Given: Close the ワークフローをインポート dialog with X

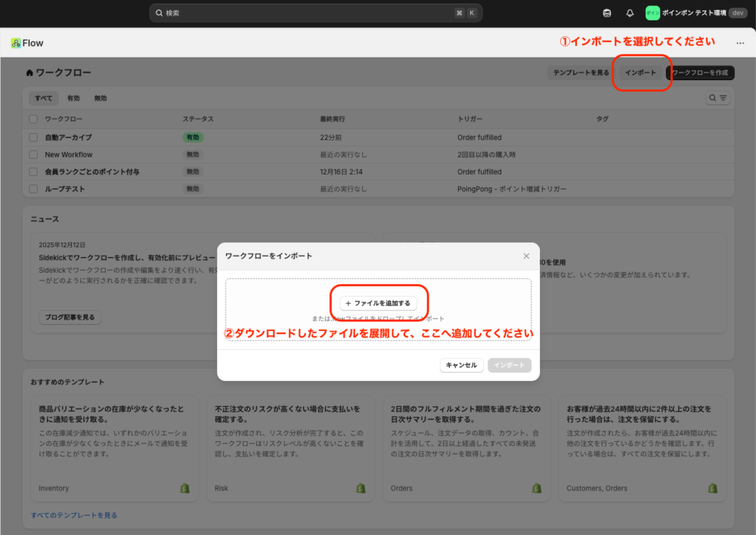Looking at the screenshot, I should [526, 256].
